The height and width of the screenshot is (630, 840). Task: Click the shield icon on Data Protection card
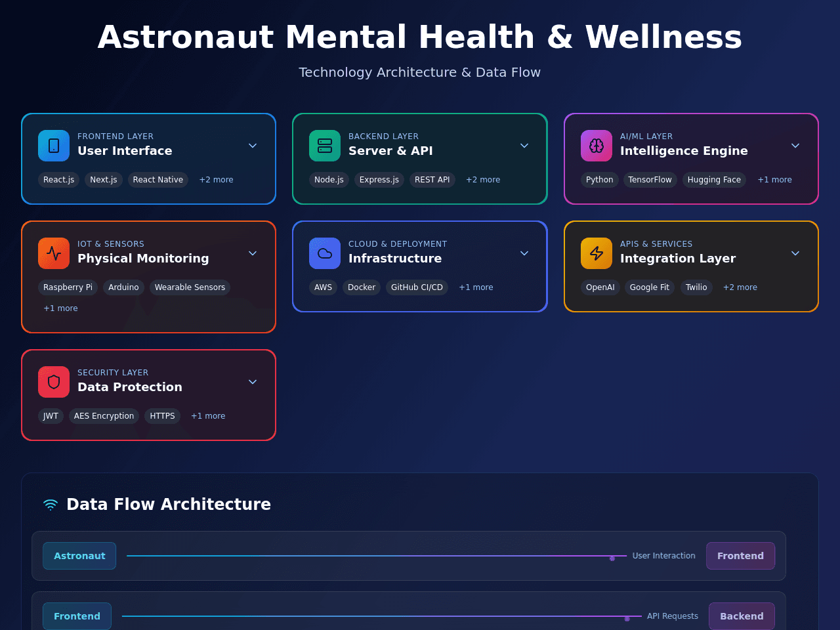pos(54,382)
